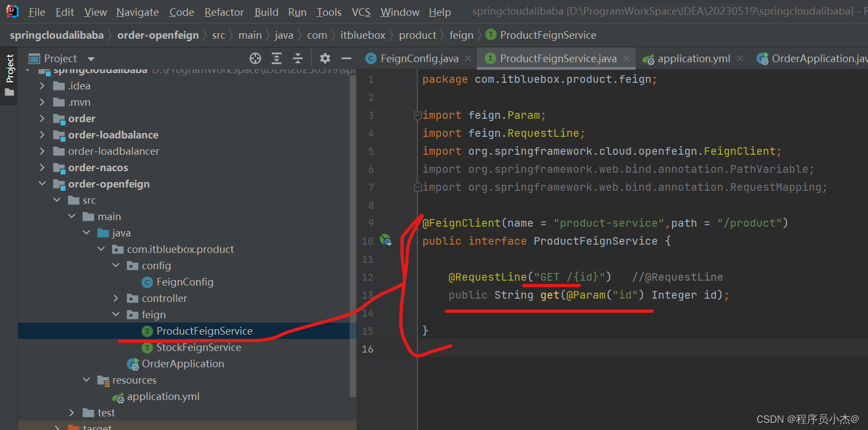Select OrderApplication in project tree

click(183, 364)
